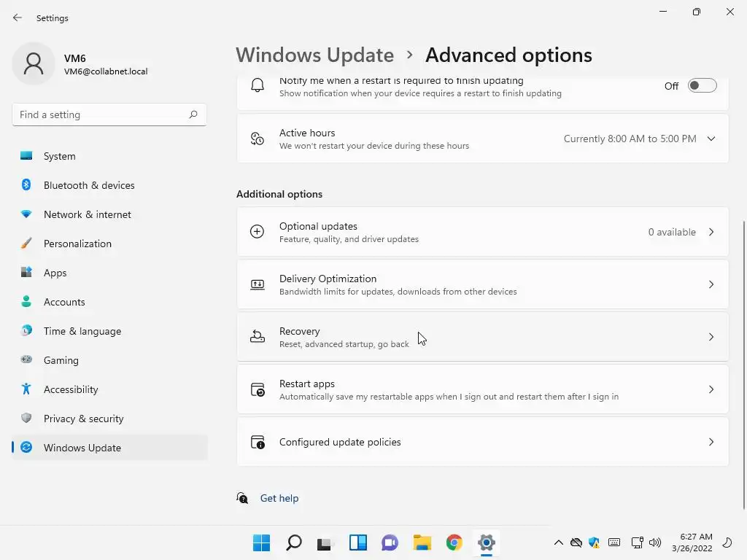
Task: Click the Network wifi icon in sidebar
Action: click(26, 214)
